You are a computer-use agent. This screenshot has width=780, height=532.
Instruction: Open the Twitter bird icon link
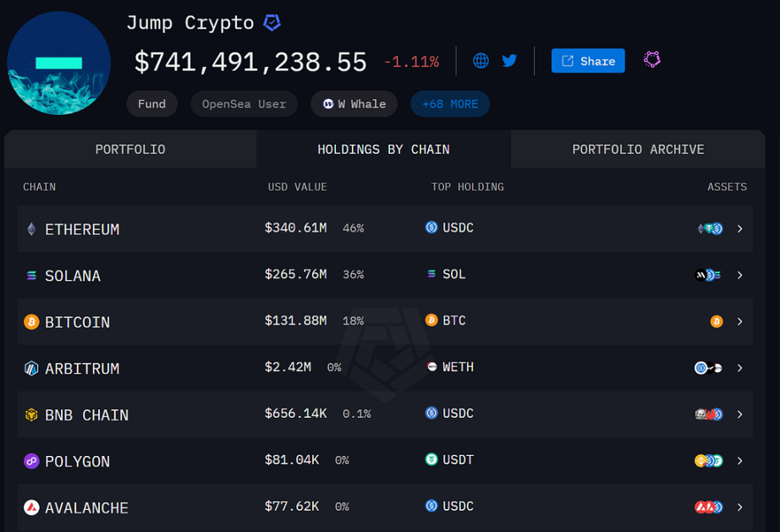[509, 61]
